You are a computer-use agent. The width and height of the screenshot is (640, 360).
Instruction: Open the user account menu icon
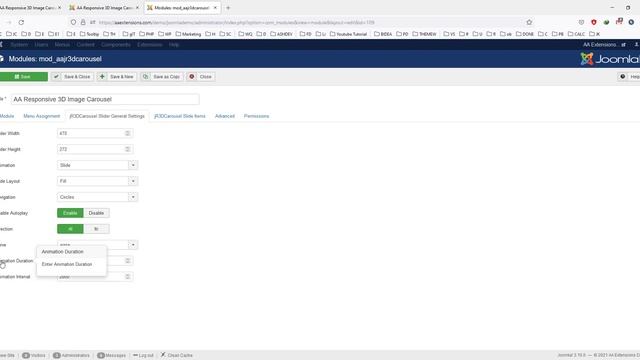[636, 44]
